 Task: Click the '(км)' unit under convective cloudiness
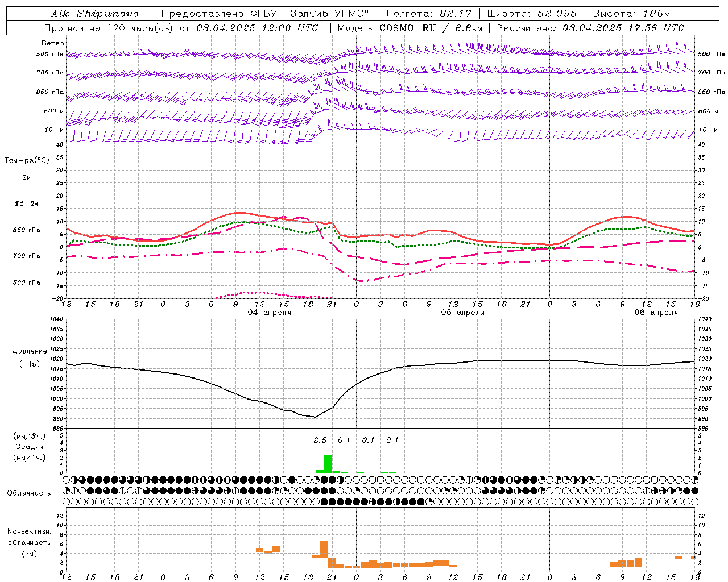point(30,554)
